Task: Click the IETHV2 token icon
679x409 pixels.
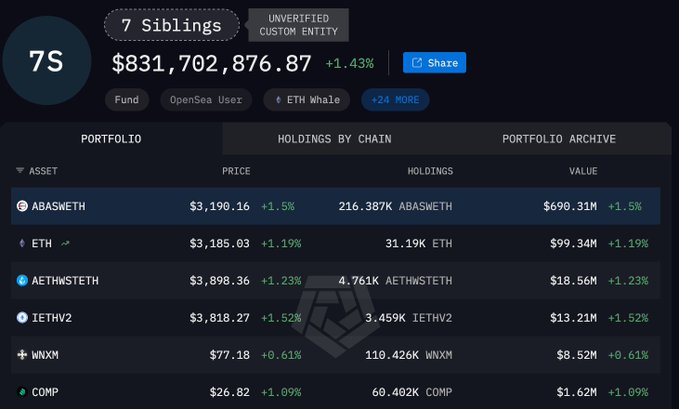Action: pyautogui.click(x=22, y=318)
